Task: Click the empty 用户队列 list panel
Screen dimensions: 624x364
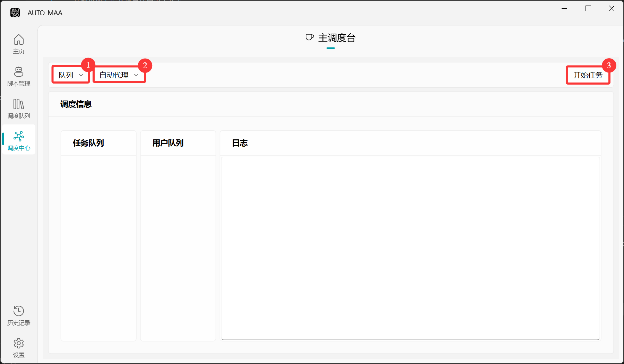Action: pos(178,248)
